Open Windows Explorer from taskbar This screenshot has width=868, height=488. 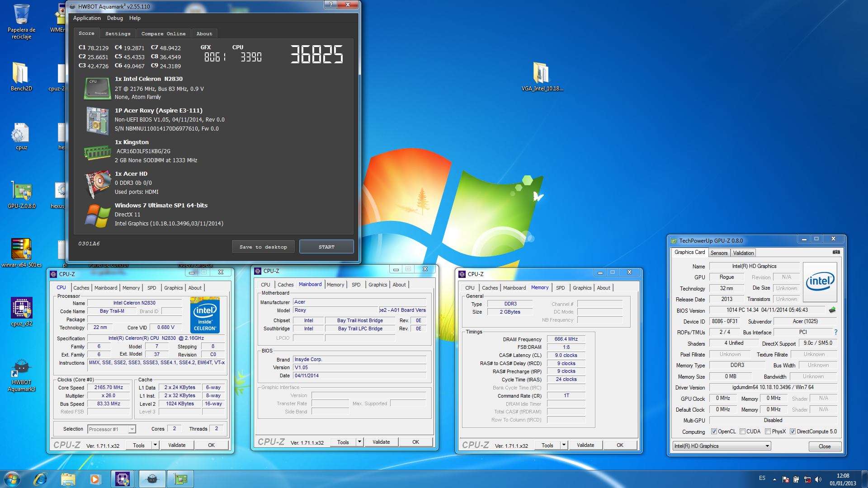[x=68, y=479]
